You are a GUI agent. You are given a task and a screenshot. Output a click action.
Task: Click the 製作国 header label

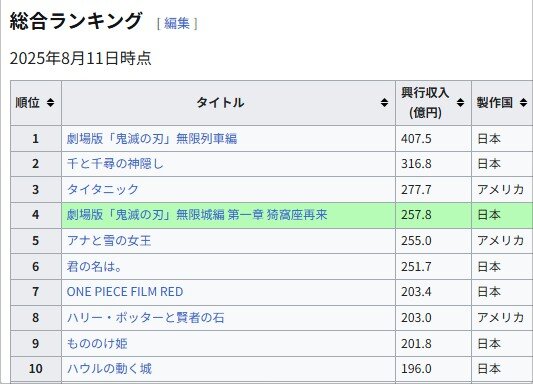point(495,103)
